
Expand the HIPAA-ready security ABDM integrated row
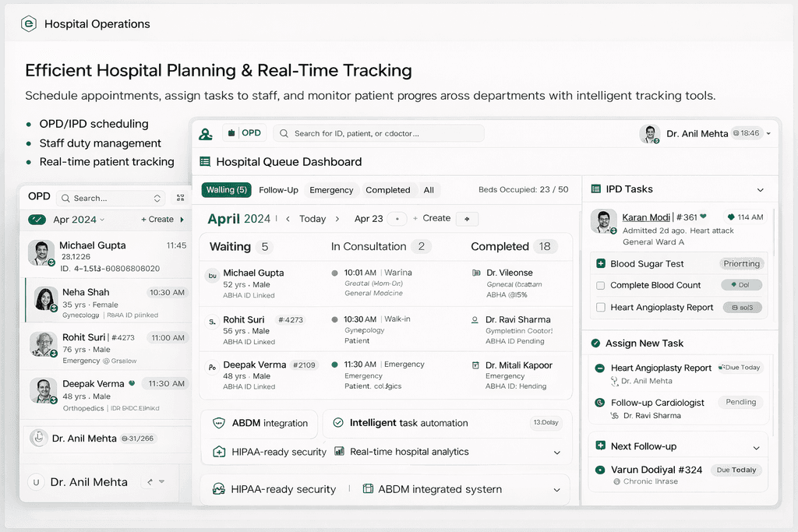click(x=556, y=490)
